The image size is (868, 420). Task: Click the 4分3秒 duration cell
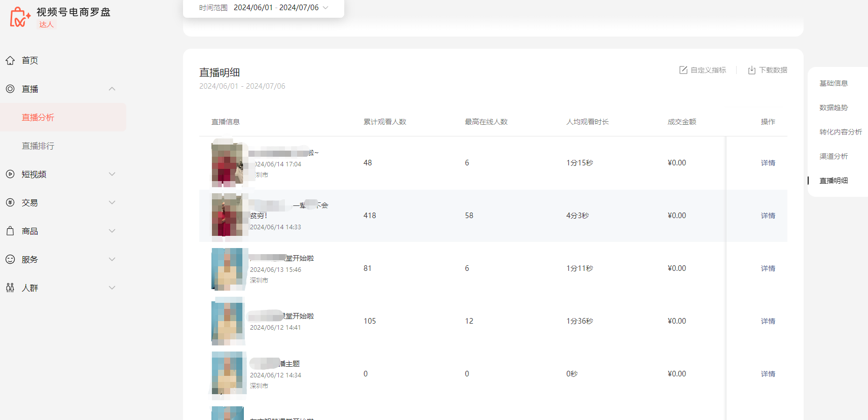[577, 216]
